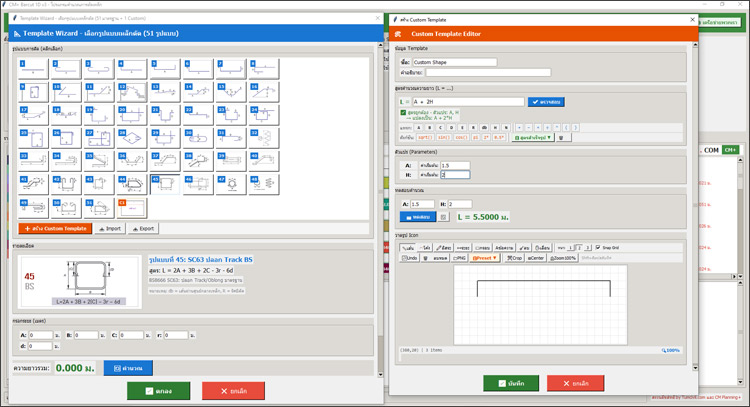Pick shape template 47 in grid

[x=232, y=184]
